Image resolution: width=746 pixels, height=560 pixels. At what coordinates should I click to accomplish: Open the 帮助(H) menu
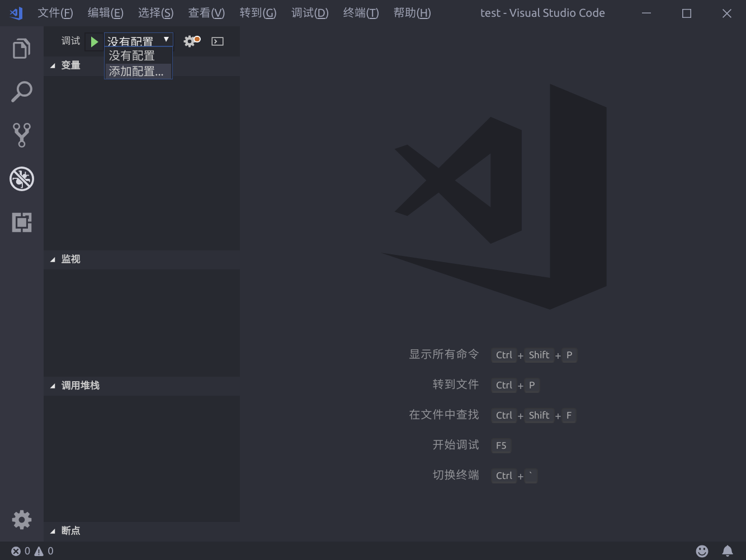[412, 13]
